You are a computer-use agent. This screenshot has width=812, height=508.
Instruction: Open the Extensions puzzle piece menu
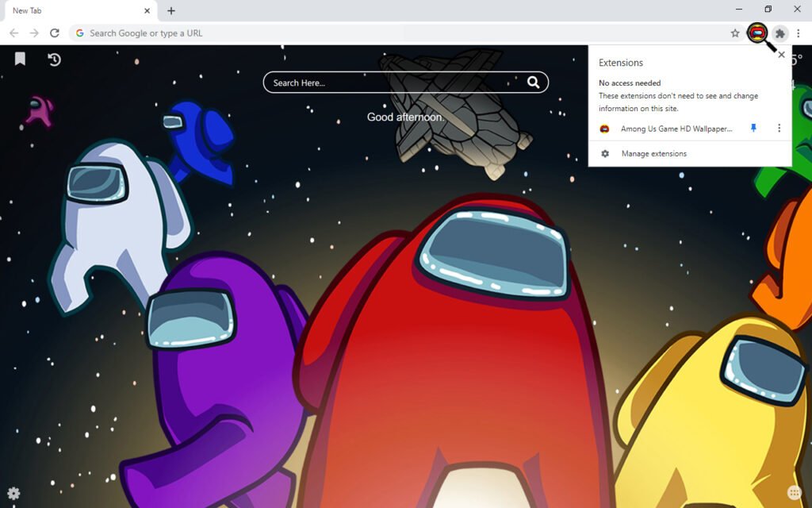pos(780,33)
